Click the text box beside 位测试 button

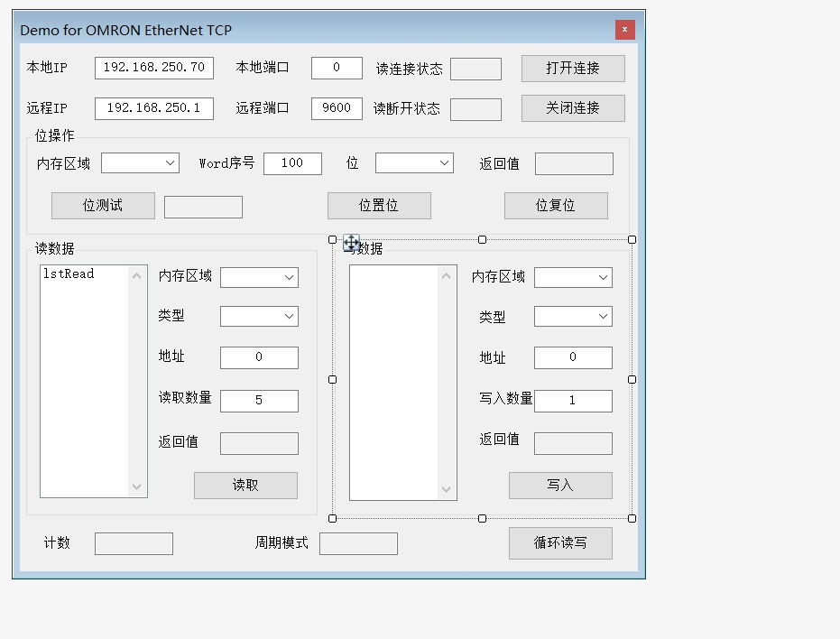pos(203,207)
